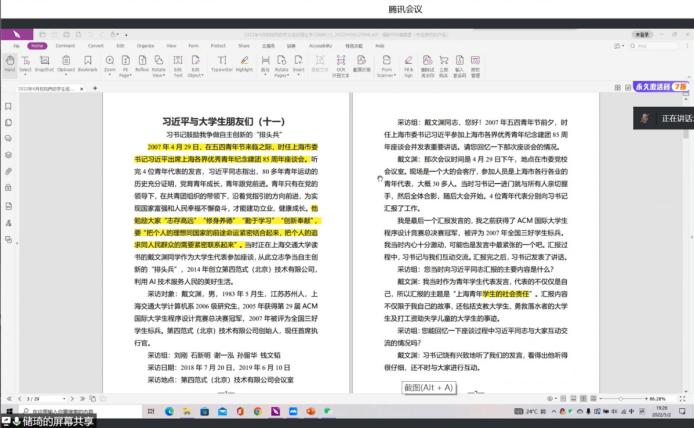The width and height of the screenshot is (694, 428).
Task: Add a Bookmark from the ribbon
Action: (88, 63)
